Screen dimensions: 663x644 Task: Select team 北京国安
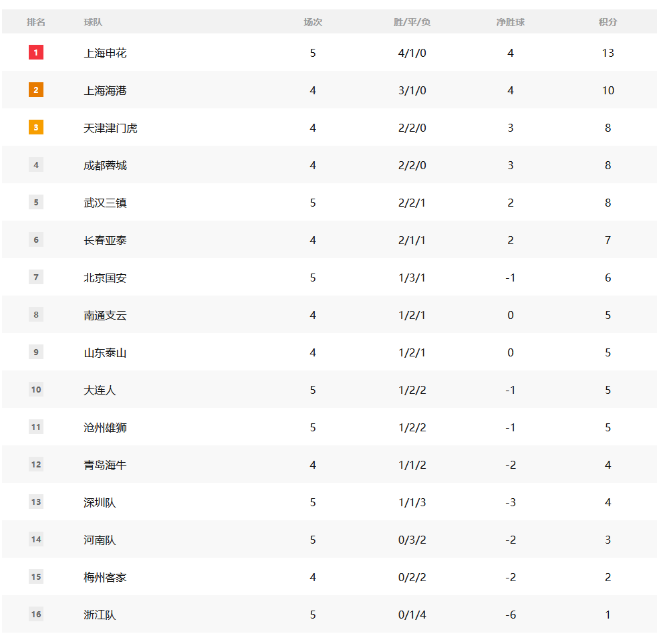click(105, 278)
